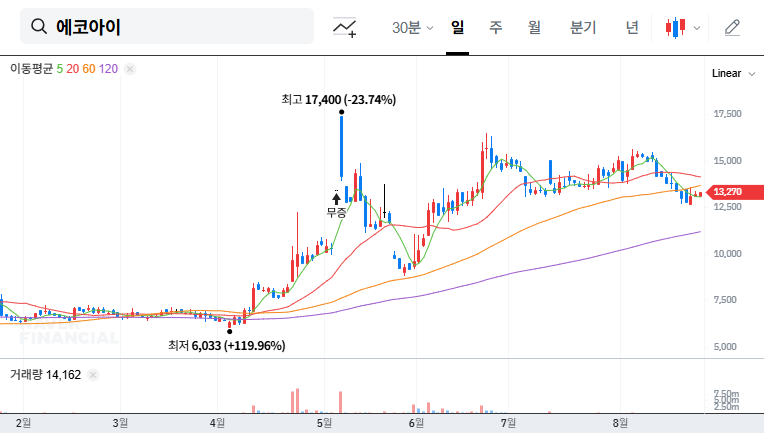Open the Linear scale dropdown

click(x=733, y=74)
